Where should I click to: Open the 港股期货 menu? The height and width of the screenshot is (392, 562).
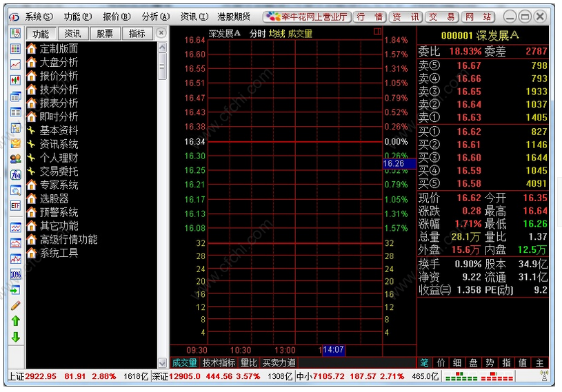[x=234, y=17]
